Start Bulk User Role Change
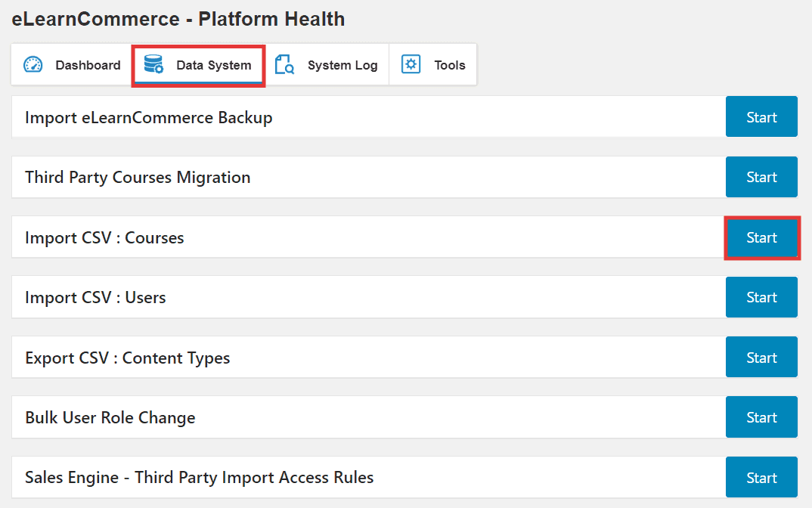 click(x=761, y=417)
